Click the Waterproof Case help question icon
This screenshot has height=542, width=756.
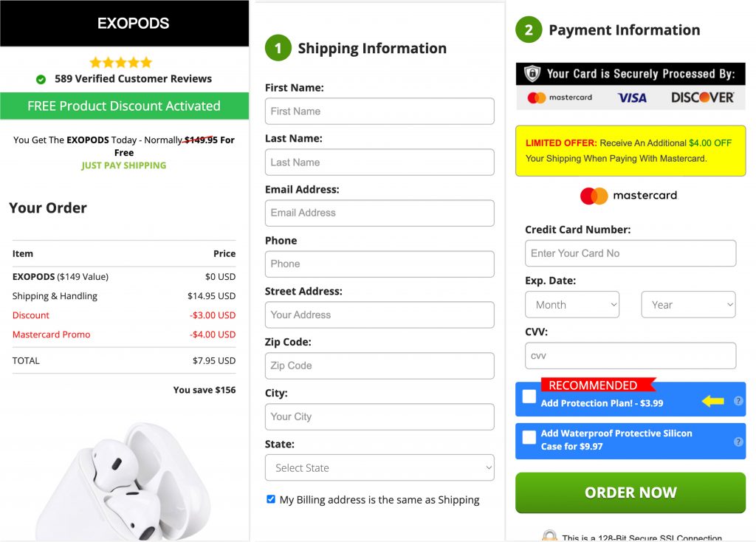[x=738, y=442]
